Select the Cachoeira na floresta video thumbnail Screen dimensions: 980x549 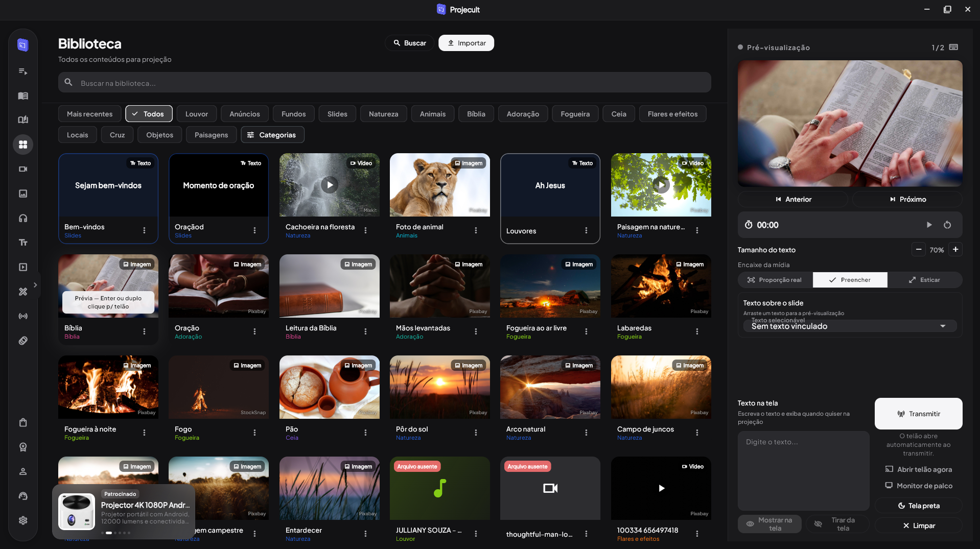pos(330,185)
